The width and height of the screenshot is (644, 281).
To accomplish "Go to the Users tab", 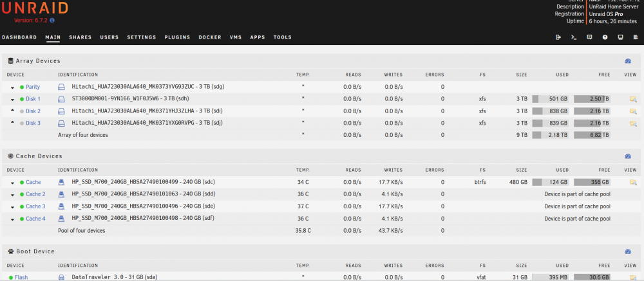I will coord(109,37).
